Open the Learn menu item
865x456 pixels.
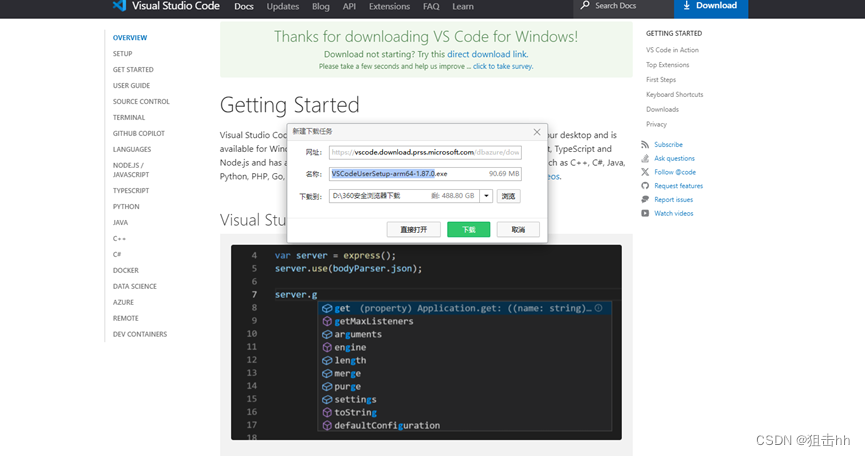point(463,7)
